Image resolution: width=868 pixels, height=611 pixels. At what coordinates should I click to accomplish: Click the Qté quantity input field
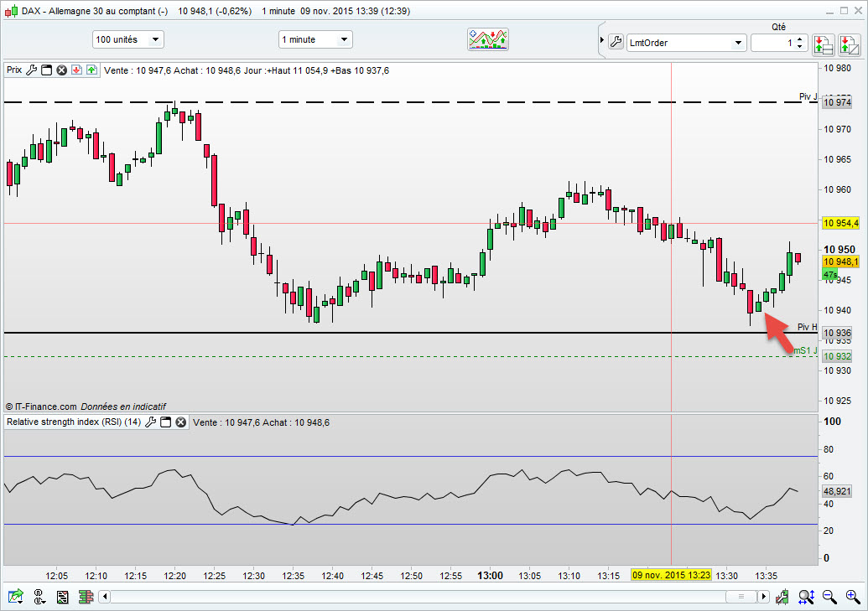[772, 43]
